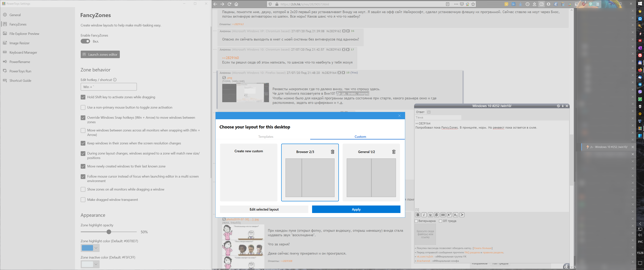Check the Ватермарка checkbox in reply form

point(416,221)
